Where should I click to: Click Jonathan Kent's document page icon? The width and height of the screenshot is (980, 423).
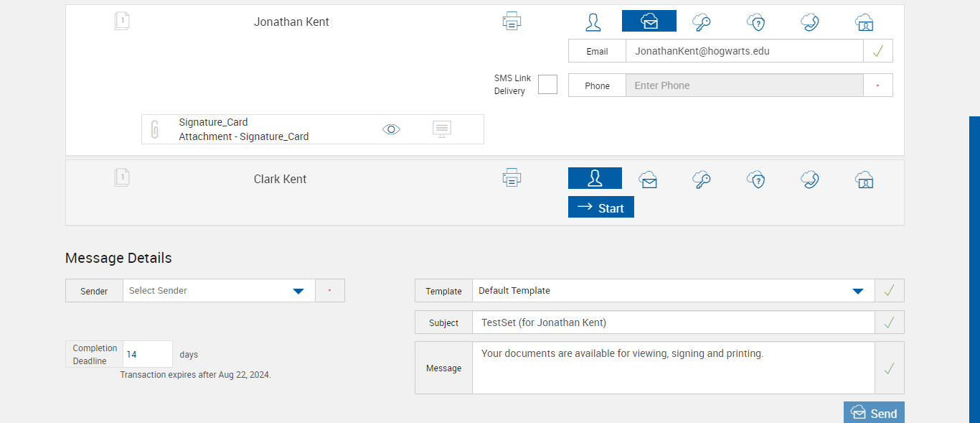pos(122,22)
